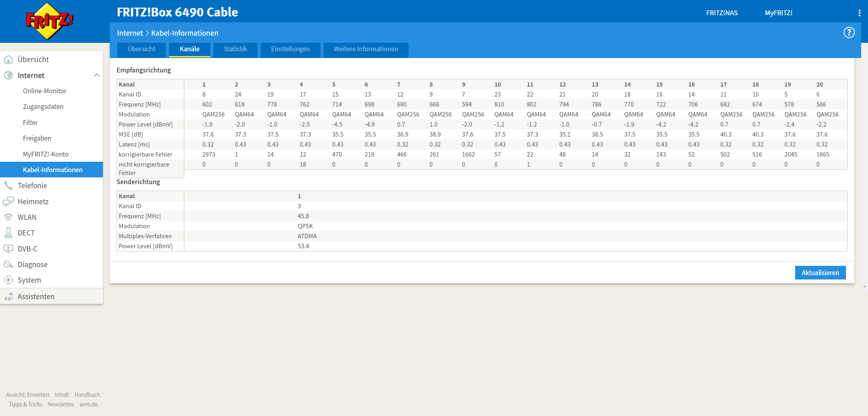Open the Newsletter footer link
The height and width of the screenshot is (416, 868).
61,404
